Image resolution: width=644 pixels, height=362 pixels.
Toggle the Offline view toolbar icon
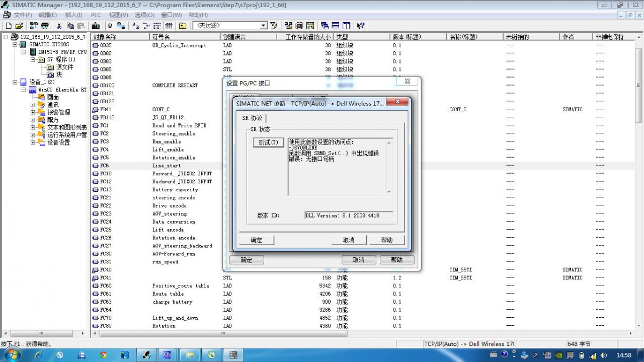110,26
